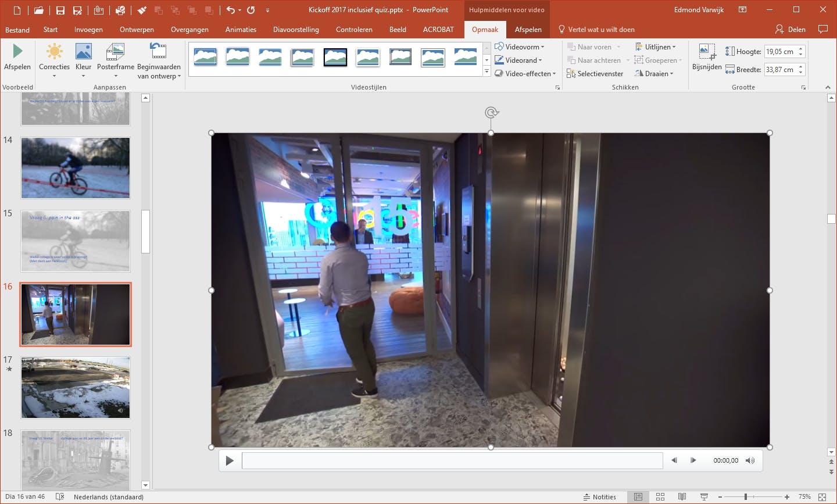Switch to the Afspelen video tools tab
This screenshot has height=504, width=837.
pyautogui.click(x=528, y=30)
